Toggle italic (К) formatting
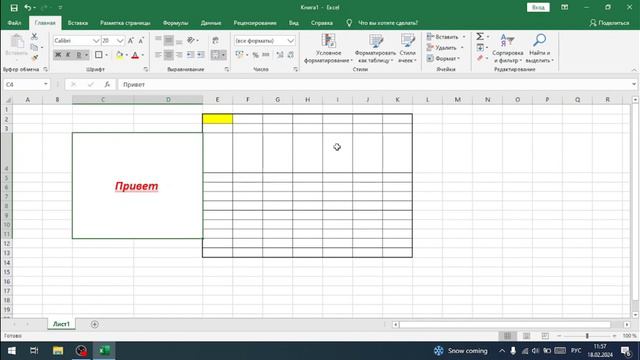This screenshot has height=360, width=640. [68, 55]
